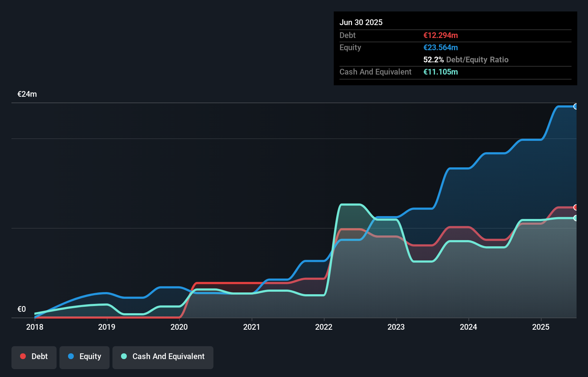This screenshot has width=588, height=377.
Task: Click the teal cash area peak near 2022
Action: (351, 215)
